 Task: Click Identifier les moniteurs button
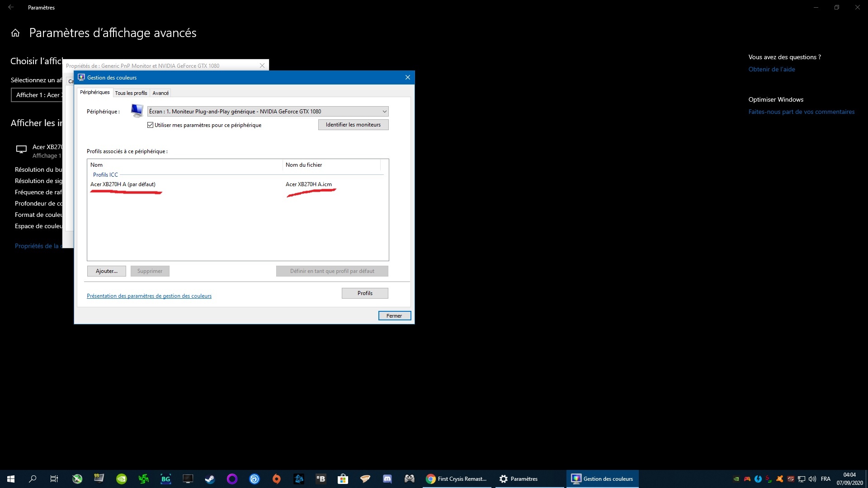[x=353, y=125]
